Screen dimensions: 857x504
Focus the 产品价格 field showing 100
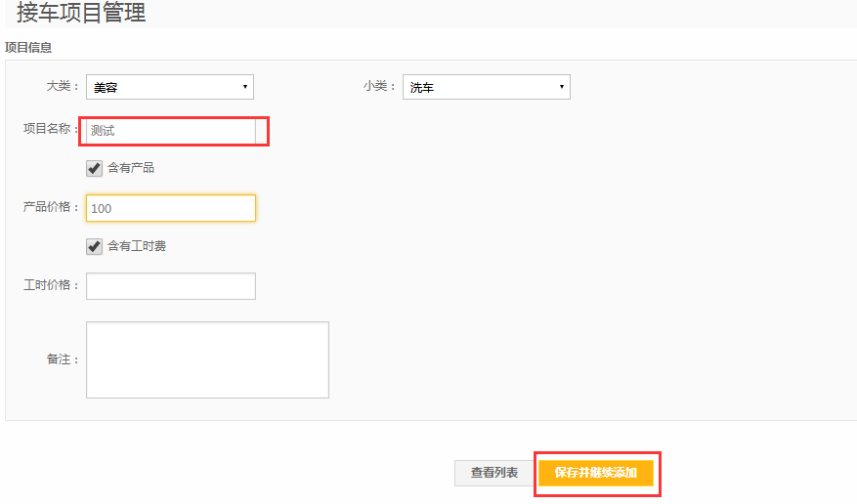tap(171, 208)
